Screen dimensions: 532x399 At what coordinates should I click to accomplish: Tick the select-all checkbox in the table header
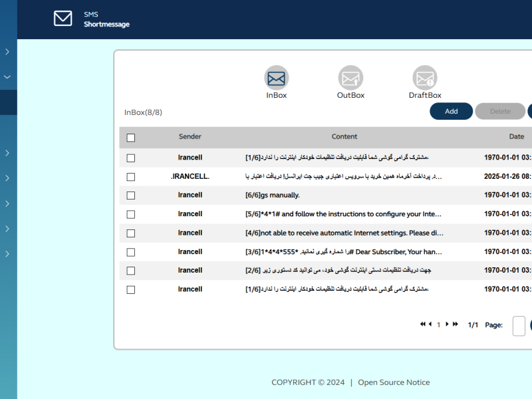tap(130, 138)
